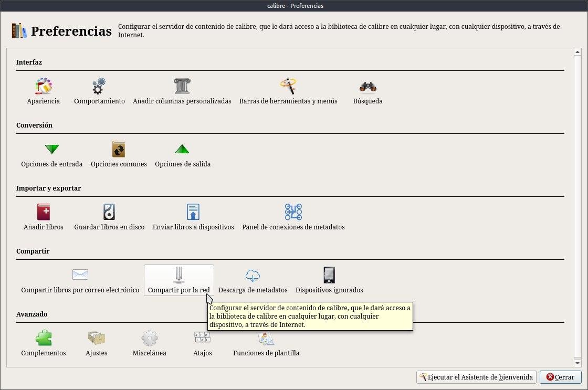Open Opciones de salida green up-arrow icon
Viewport: 588px width, 390px height.
click(182, 149)
